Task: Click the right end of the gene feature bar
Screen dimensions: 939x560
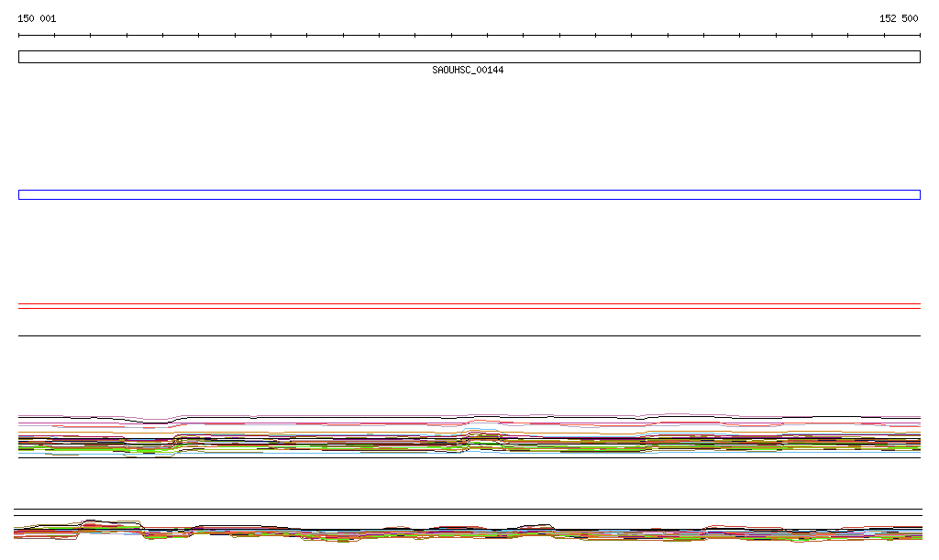Action: (x=919, y=57)
